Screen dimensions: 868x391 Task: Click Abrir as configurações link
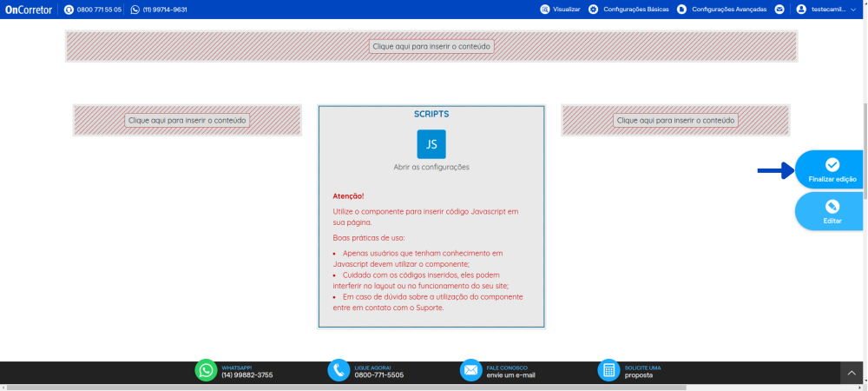(x=431, y=167)
